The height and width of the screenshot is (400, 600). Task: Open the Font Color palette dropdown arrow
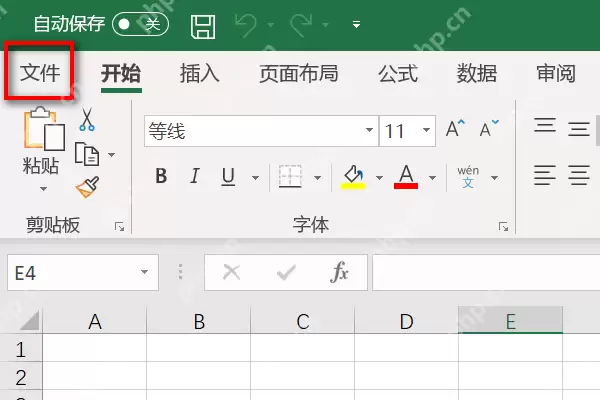[432, 178]
